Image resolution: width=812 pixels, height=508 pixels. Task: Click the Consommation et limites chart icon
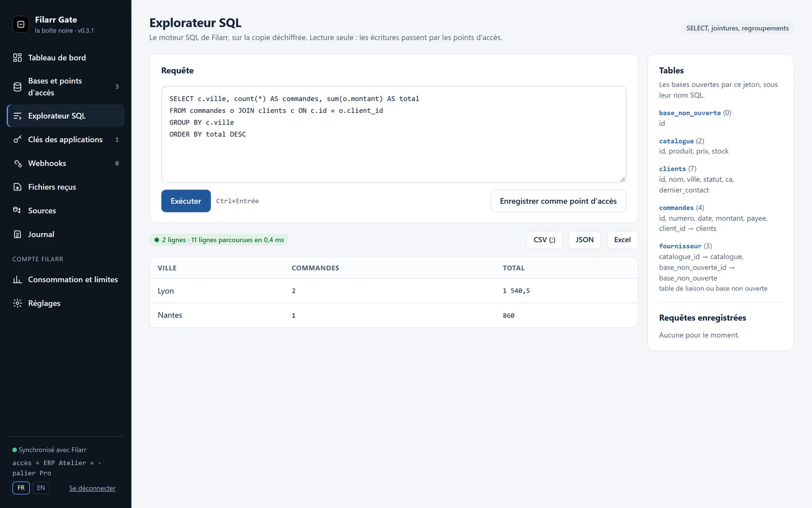17,279
